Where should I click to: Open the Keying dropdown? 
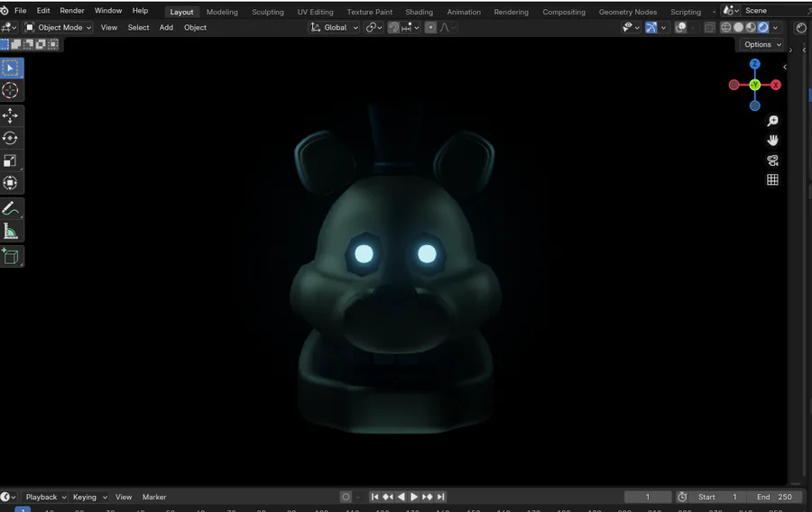(x=89, y=497)
